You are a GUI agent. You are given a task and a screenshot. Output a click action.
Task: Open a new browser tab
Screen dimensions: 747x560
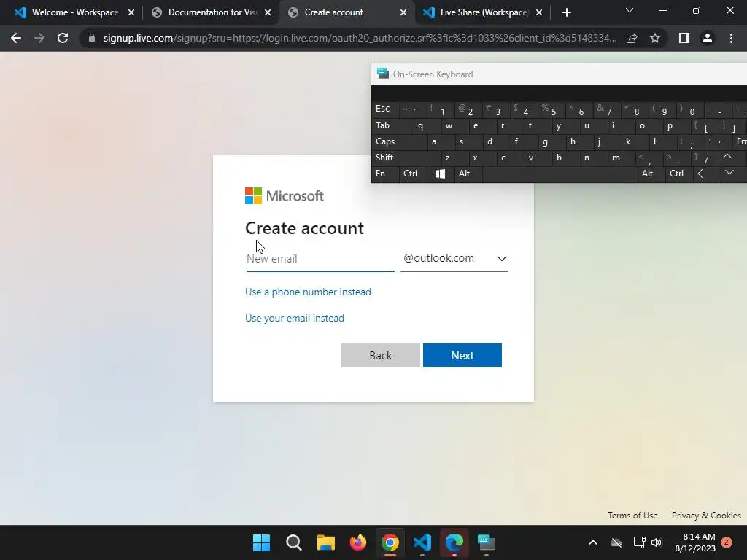tap(566, 12)
